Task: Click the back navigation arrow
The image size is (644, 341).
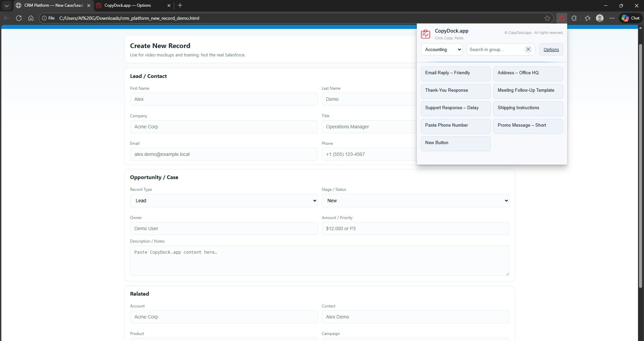Action: (6, 18)
